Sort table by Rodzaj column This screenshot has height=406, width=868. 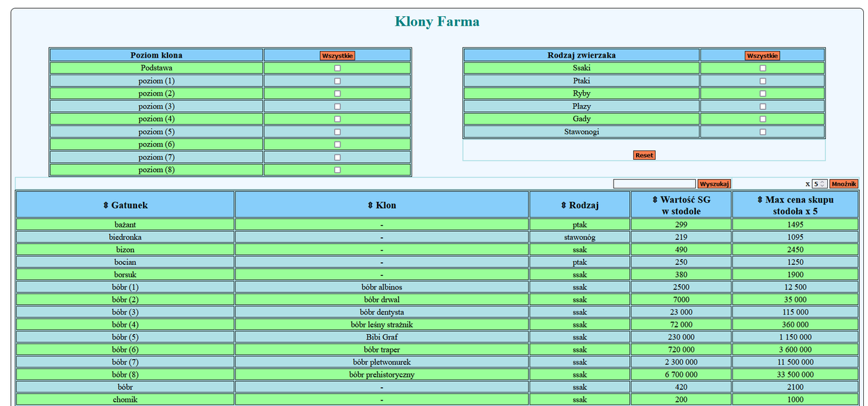580,205
